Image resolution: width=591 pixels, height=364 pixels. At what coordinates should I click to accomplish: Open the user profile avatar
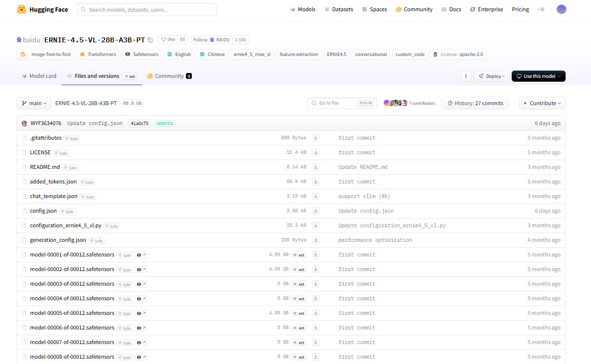click(561, 9)
